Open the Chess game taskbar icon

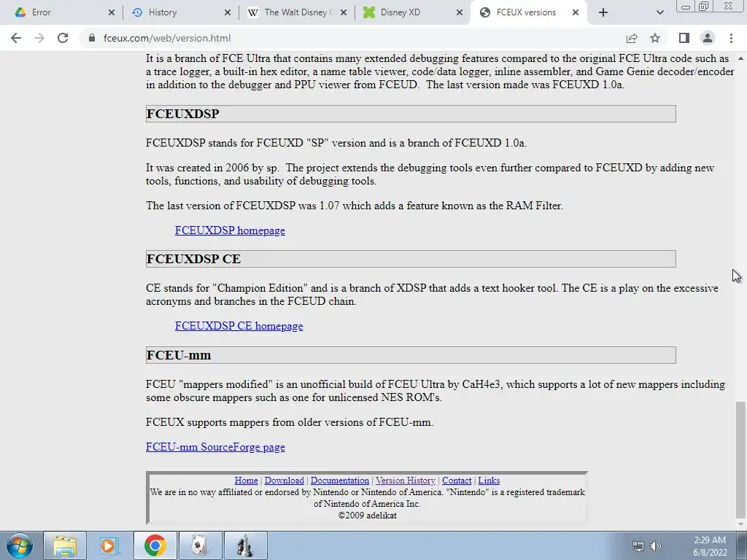245,545
